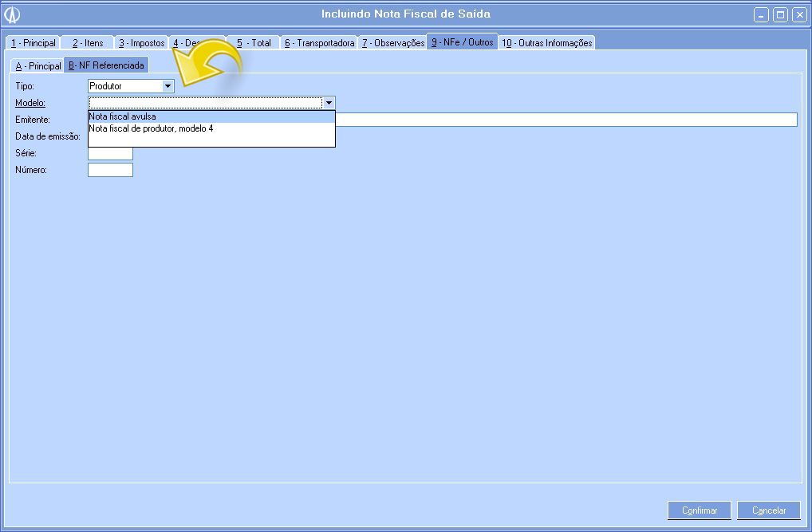Switch to the 7 - Observações tab

pos(392,43)
